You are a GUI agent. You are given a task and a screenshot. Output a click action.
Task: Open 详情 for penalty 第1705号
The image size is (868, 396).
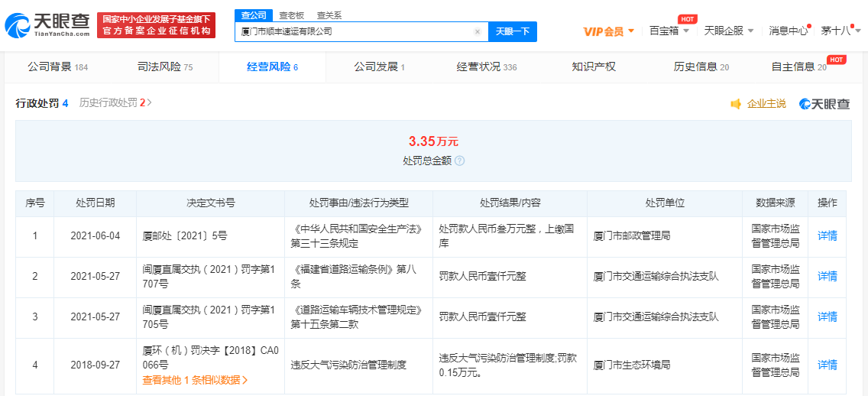click(x=828, y=316)
